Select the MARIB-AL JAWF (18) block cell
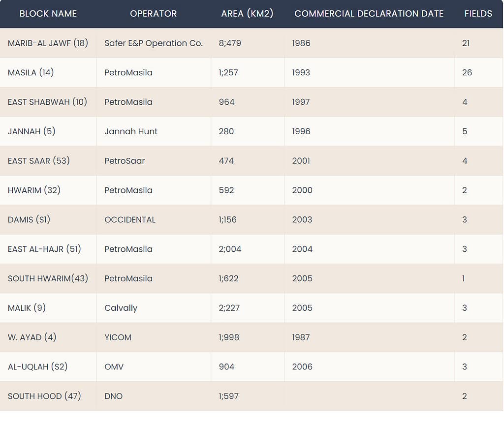 click(48, 43)
